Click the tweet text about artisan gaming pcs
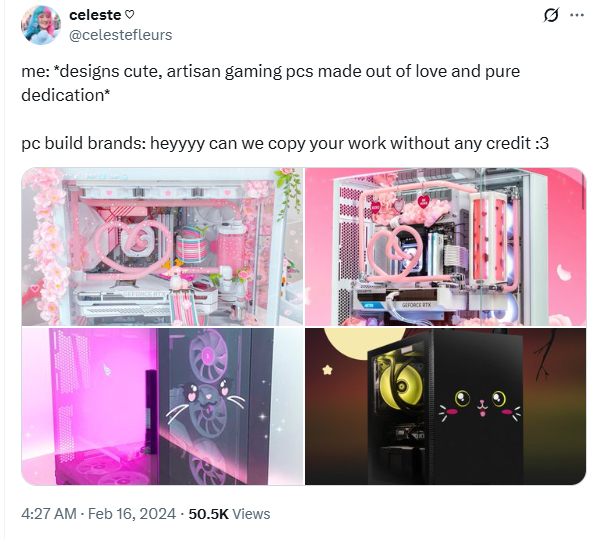Screen dimensions: 601x539 click(270, 83)
